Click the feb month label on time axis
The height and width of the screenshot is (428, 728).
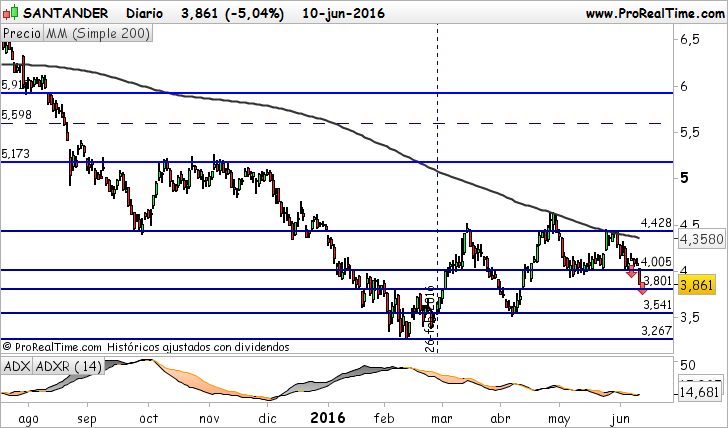coord(384,418)
